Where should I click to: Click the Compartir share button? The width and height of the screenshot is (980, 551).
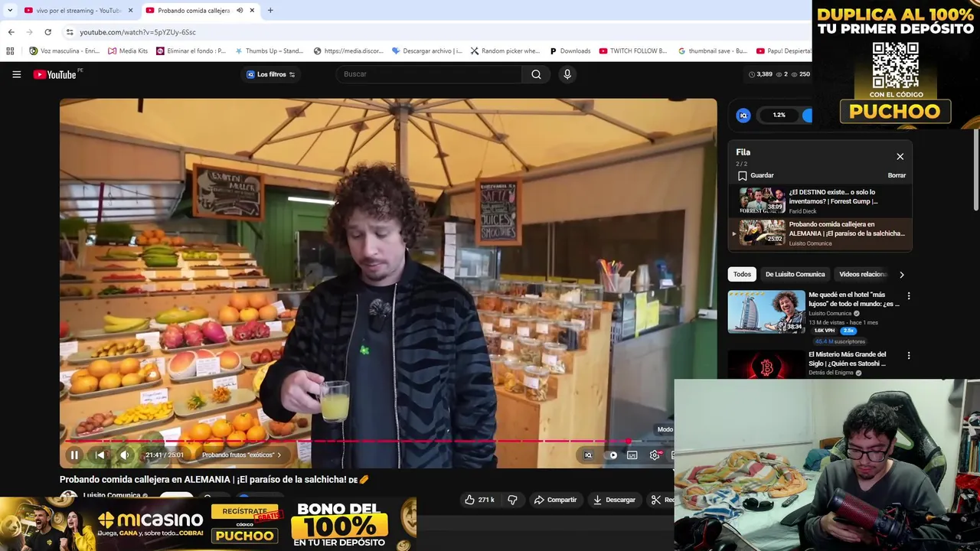coord(555,500)
